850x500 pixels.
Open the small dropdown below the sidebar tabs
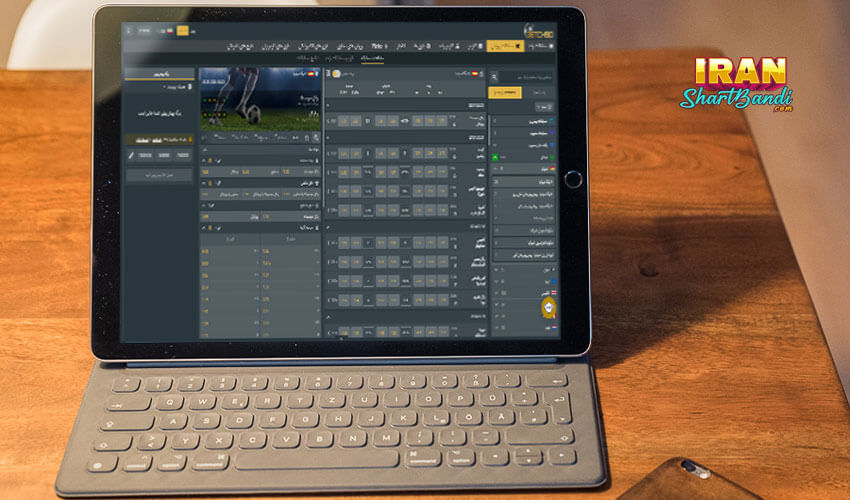[544, 107]
